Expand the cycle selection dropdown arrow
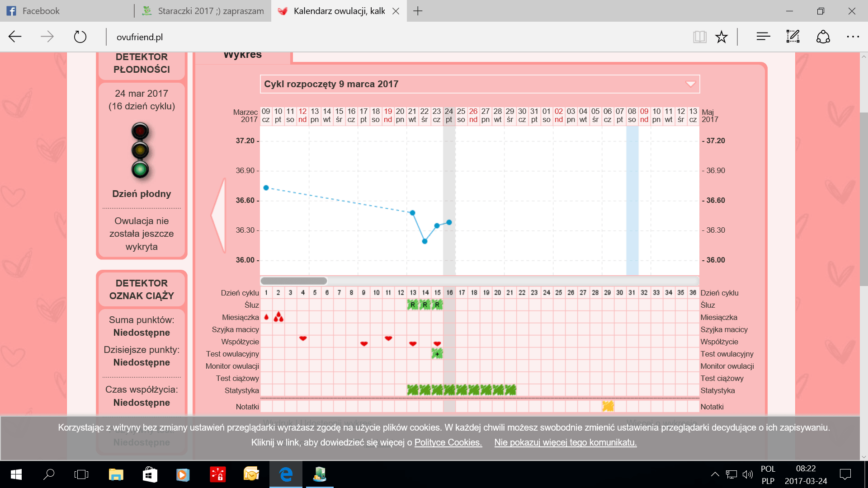This screenshot has width=868, height=488. [690, 84]
